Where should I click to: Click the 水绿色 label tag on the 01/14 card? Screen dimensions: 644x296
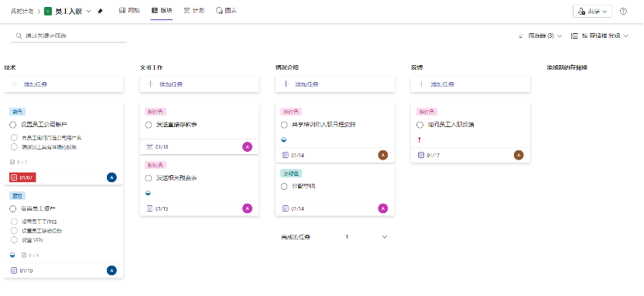pos(291,174)
